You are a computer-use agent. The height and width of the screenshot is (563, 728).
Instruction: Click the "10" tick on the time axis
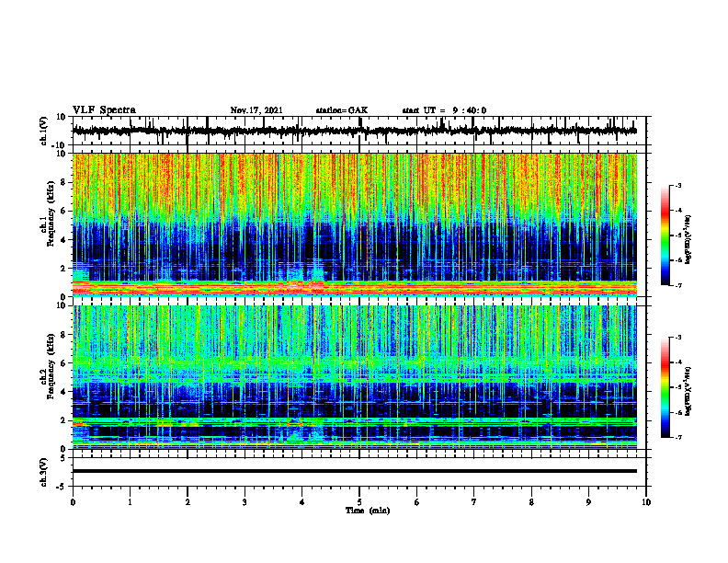pos(646,502)
